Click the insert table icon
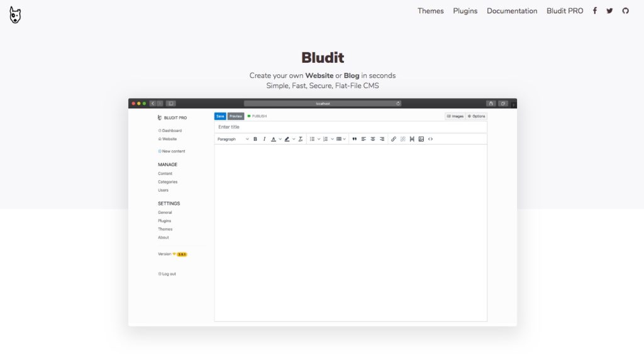Image resolution: width=644 pixels, height=354 pixels. 339,139
